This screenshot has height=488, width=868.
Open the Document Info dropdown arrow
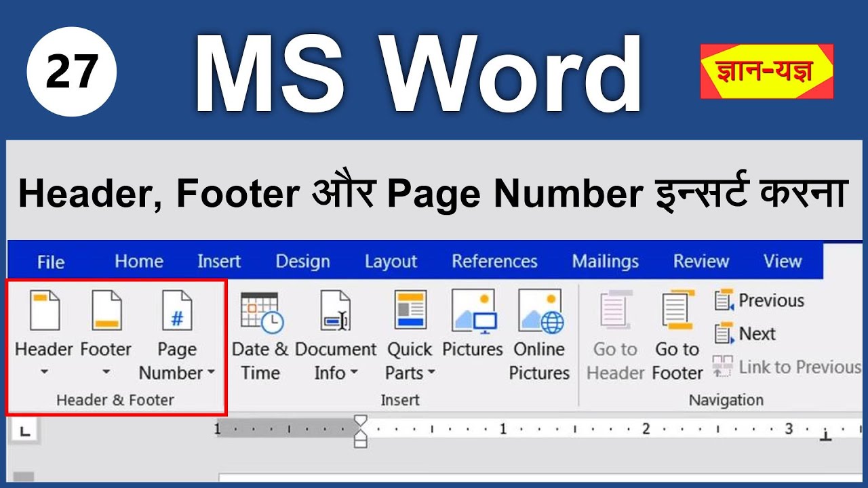(353, 373)
